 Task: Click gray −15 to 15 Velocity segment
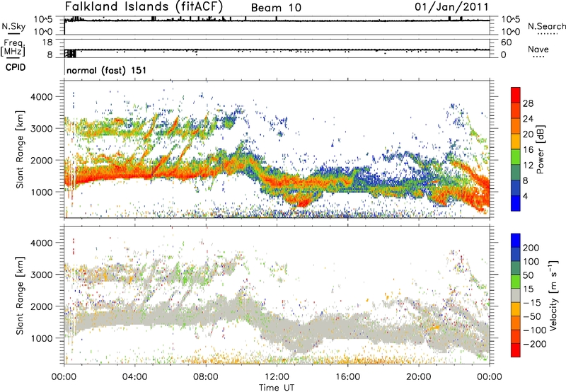pyautogui.click(x=516, y=295)
